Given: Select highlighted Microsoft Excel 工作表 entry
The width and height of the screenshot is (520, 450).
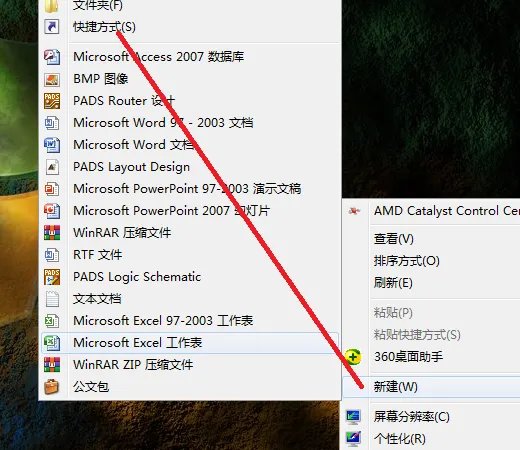Looking at the screenshot, I should click(x=190, y=343).
